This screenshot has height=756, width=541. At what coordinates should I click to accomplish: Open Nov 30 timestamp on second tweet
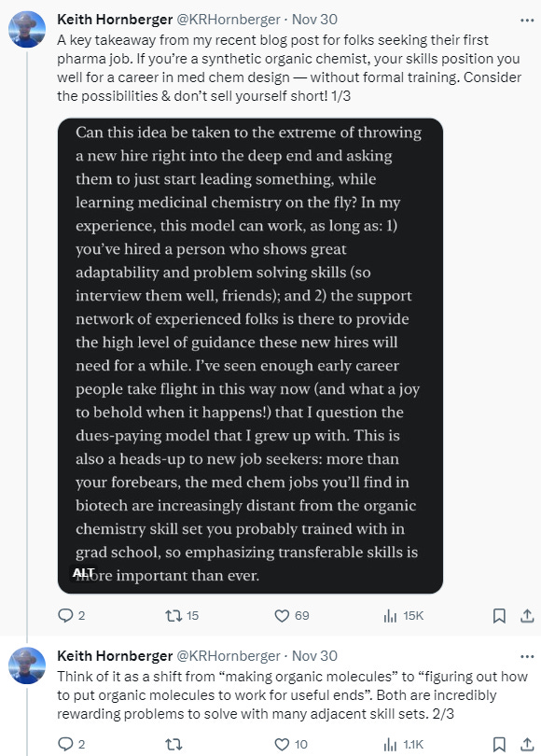[x=314, y=656]
